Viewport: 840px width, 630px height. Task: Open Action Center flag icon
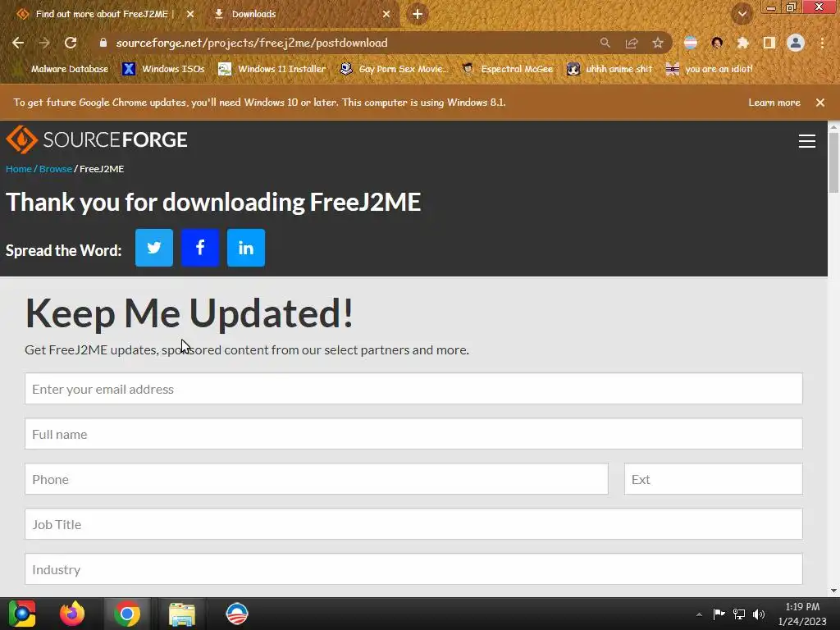719,614
